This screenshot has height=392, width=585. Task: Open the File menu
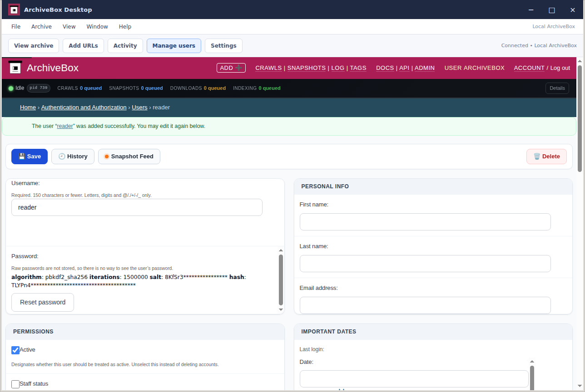click(x=16, y=27)
